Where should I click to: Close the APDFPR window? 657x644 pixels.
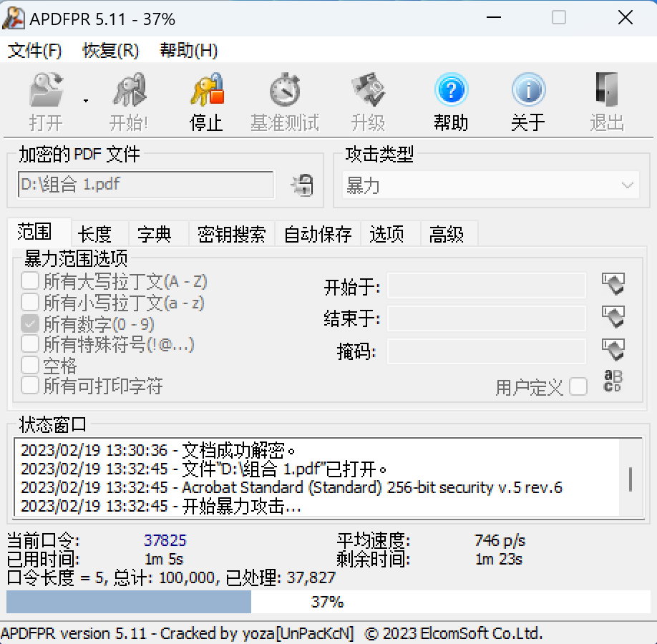point(626,18)
